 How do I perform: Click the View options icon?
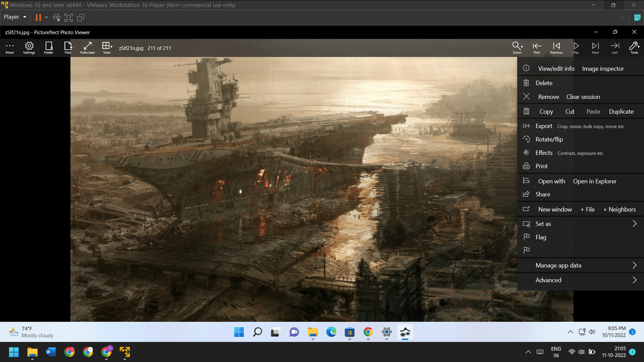pos(107,48)
